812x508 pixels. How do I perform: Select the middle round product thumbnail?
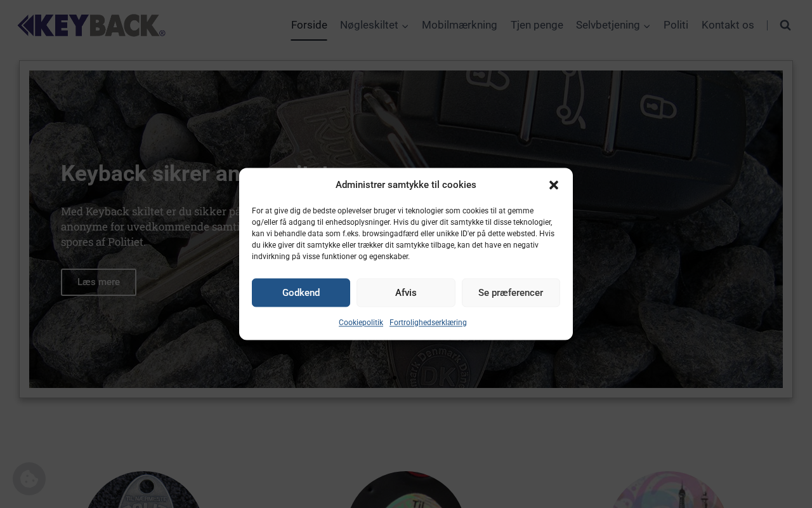click(x=406, y=490)
